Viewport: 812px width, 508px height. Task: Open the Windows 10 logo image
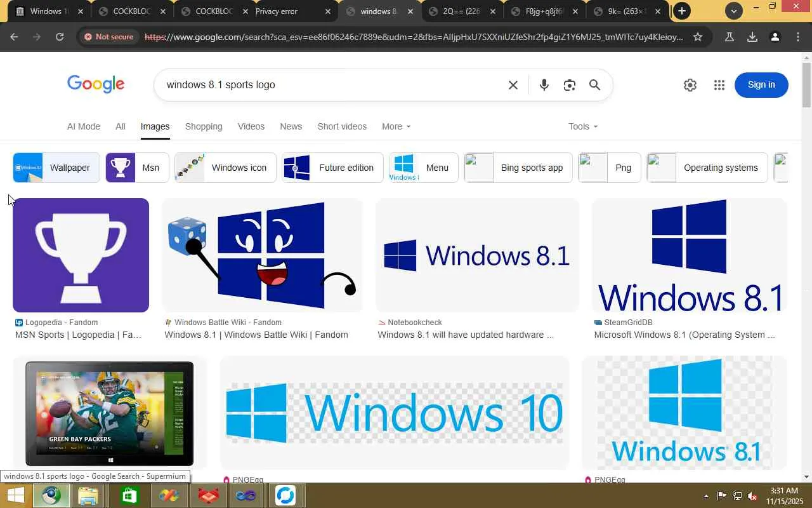click(394, 413)
